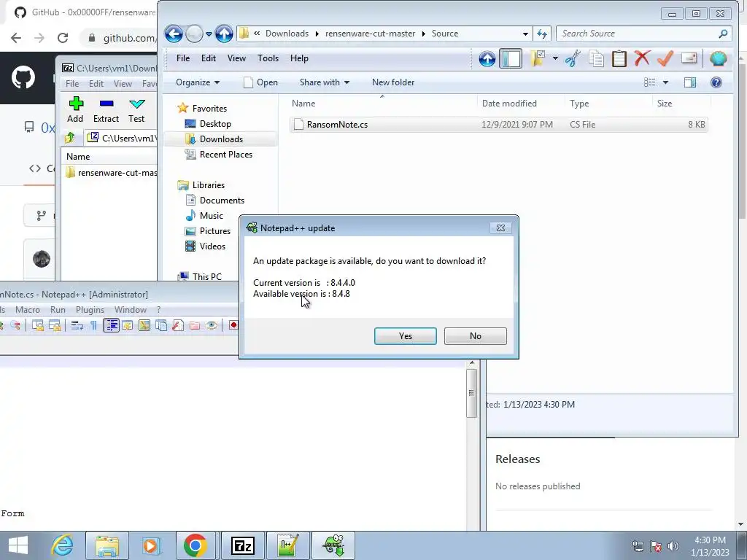Screen dimensions: 747x560
Task: Click the Open button in command bar
Action: 260,82
